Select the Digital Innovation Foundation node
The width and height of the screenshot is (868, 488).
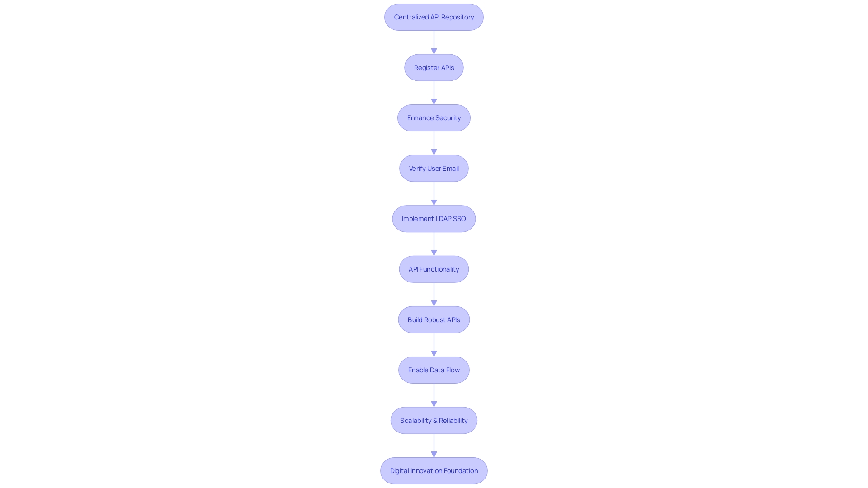click(x=434, y=471)
